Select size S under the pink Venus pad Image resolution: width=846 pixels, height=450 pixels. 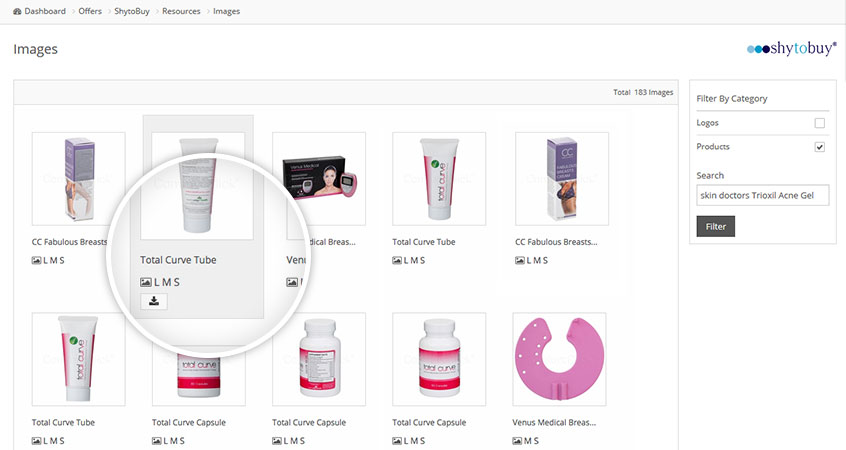point(535,441)
